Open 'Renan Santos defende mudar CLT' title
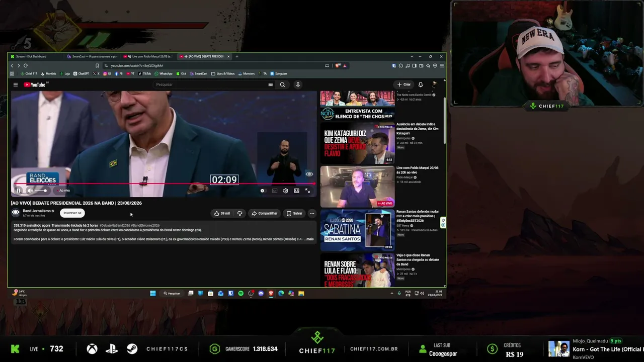The width and height of the screenshot is (644, 362). [x=418, y=216]
